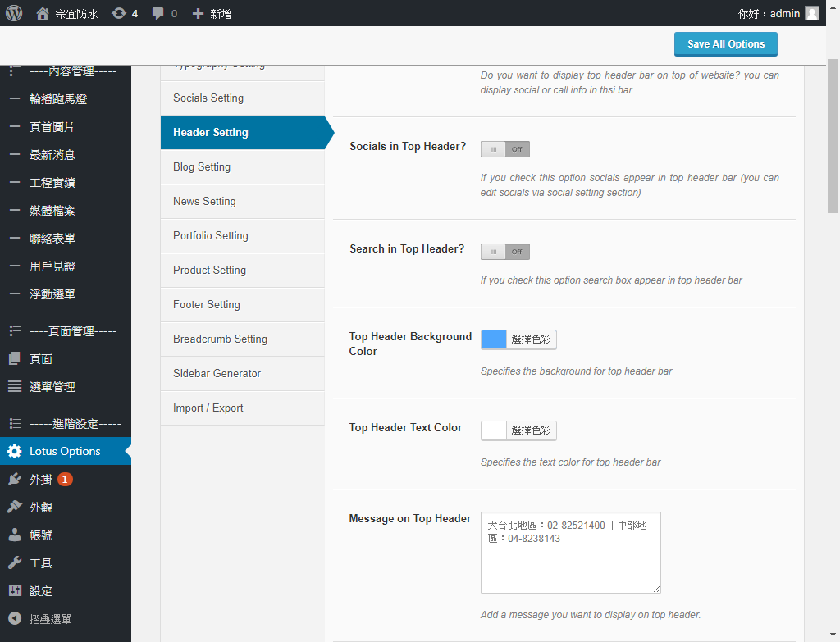
Task: Click the white text color swatch
Action: (493, 430)
